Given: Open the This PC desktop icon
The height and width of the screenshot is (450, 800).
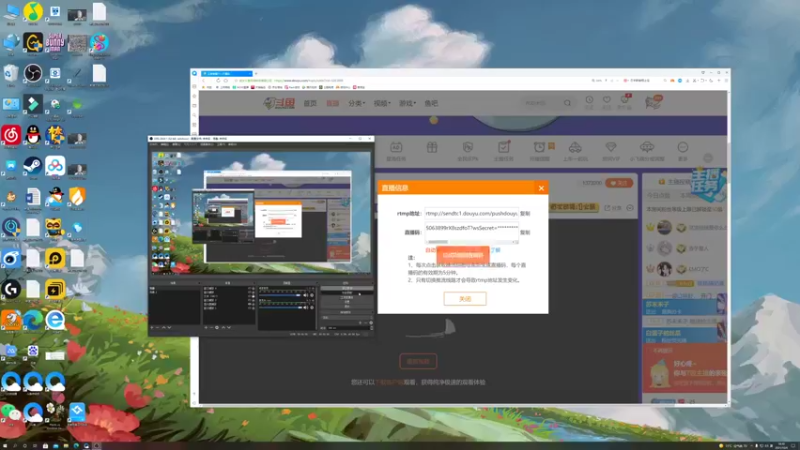Looking at the screenshot, I should [x=11, y=12].
